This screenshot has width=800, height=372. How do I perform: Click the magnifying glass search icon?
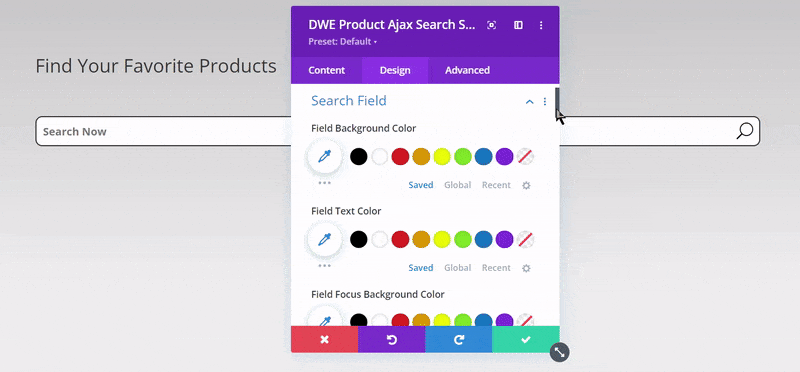click(x=745, y=131)
